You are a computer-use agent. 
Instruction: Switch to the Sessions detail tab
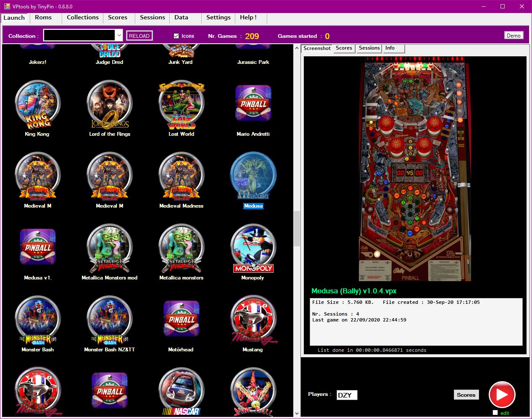tap(369, 48)
